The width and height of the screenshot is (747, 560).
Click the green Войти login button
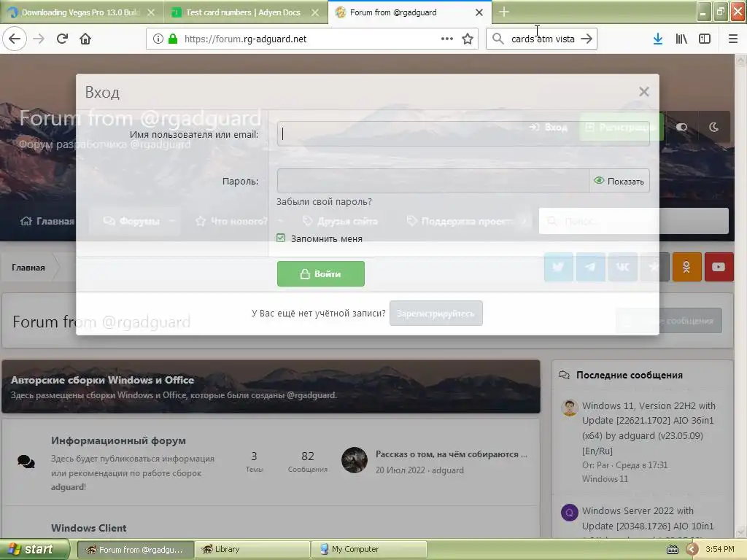pyautogui.click(x=321, y=274)
